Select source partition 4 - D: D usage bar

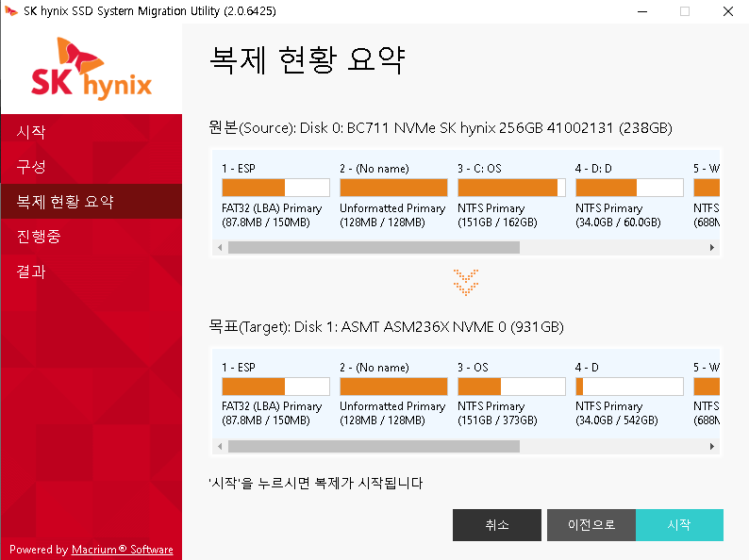(629, 188)
